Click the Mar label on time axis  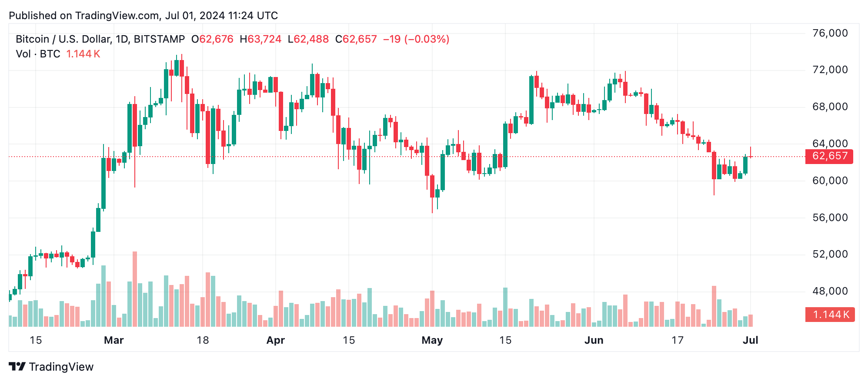click(x=114, y=340)
